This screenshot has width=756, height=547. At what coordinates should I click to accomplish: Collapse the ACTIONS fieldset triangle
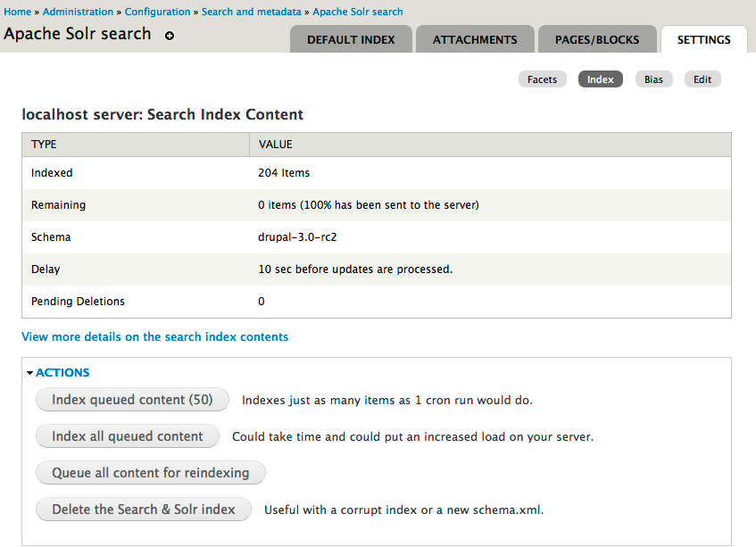pyautogui.click(x=29, y=372)
